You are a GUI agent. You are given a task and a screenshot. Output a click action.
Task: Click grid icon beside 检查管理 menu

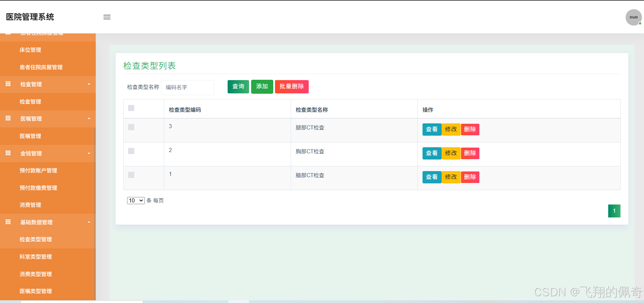(x=8, y=84)
